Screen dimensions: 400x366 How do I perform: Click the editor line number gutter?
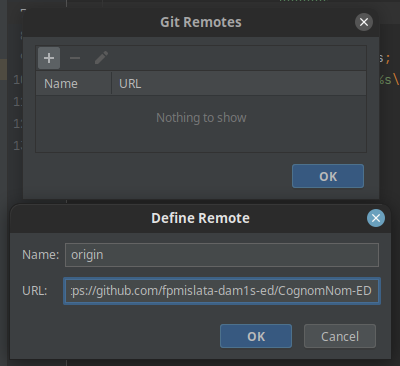(x=17, y=113)
